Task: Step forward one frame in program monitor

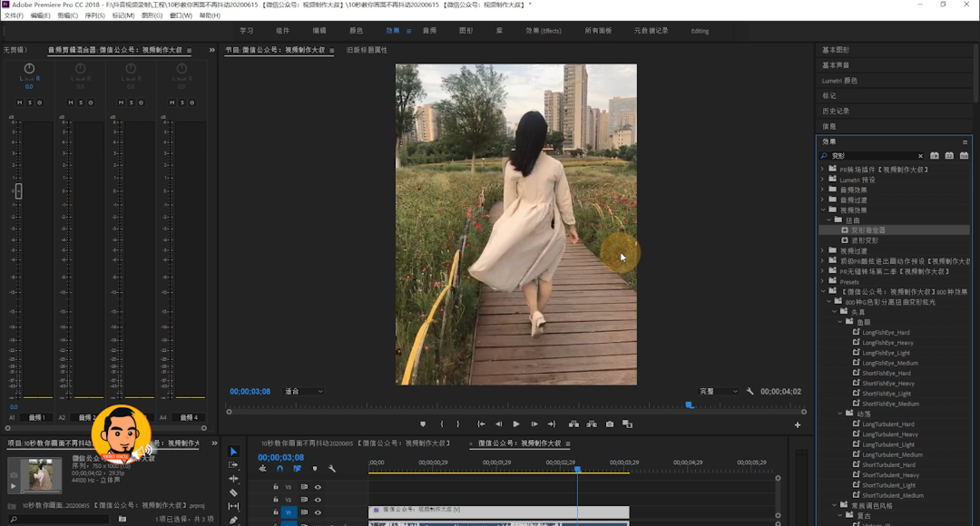Action: (x=534, y=424)
